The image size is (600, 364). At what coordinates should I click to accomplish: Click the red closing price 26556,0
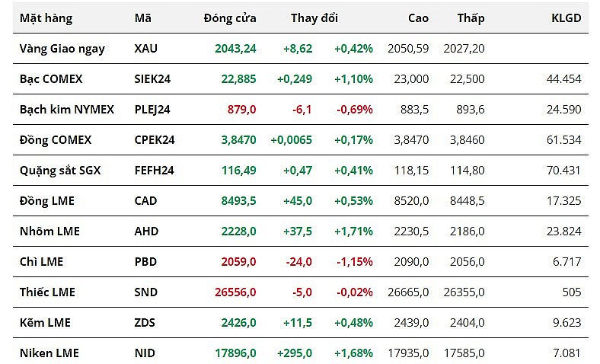[x=235, y=292]
